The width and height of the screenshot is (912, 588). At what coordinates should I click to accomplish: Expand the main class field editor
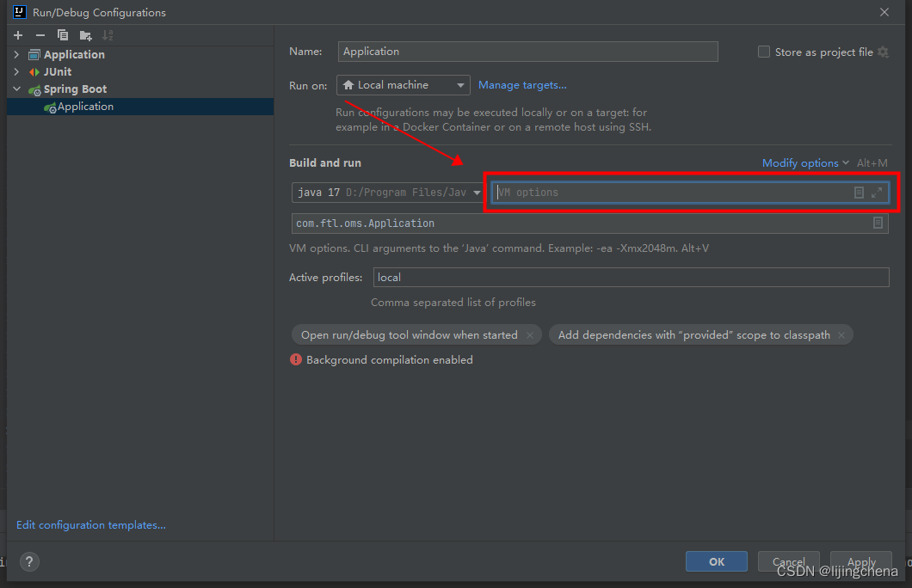coord(878,222)
